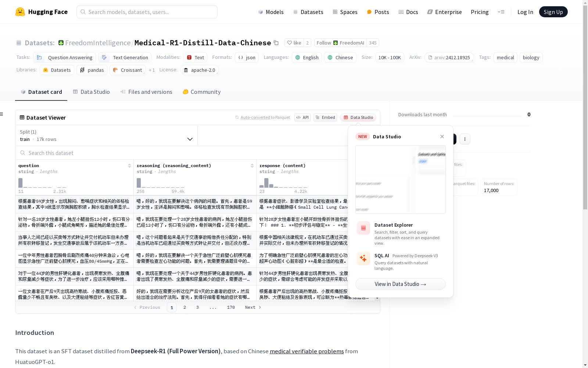Open the Community tab

click(x=202, y=92)
